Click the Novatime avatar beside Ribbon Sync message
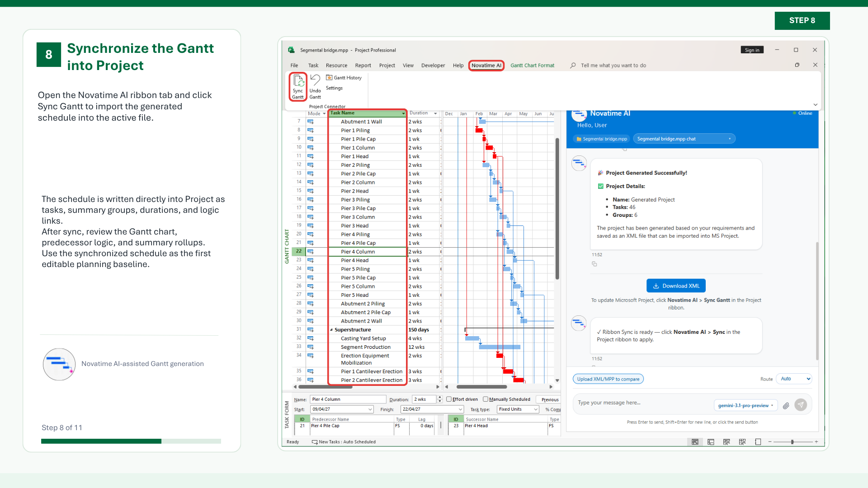This screenshot has width=868, height=488. pyautogui.click(x=579, y=323)
